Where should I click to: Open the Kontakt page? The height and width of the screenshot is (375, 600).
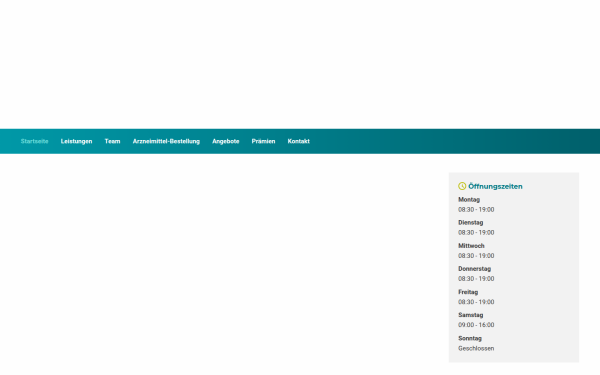[x=298, y=141]
